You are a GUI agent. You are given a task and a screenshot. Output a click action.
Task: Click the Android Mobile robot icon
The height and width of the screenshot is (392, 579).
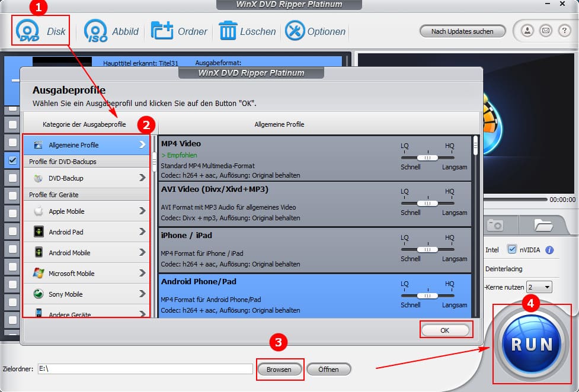click(x=39, y=252)
